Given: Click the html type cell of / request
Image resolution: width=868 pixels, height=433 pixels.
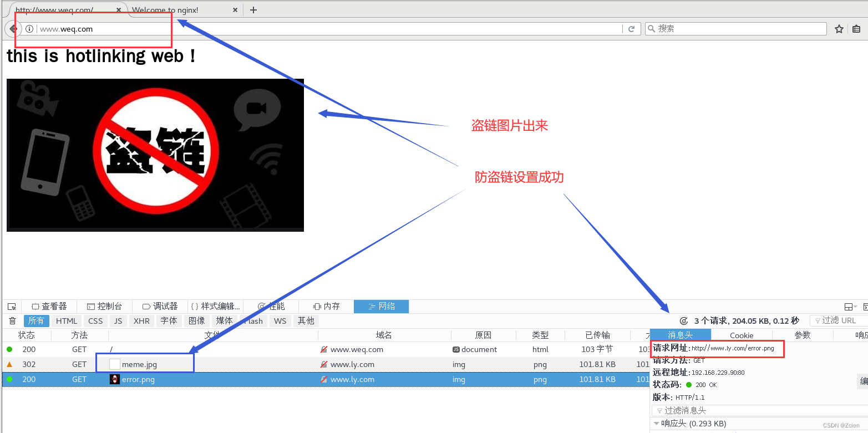Looking at the screenshot, I should tap(540, 350).
